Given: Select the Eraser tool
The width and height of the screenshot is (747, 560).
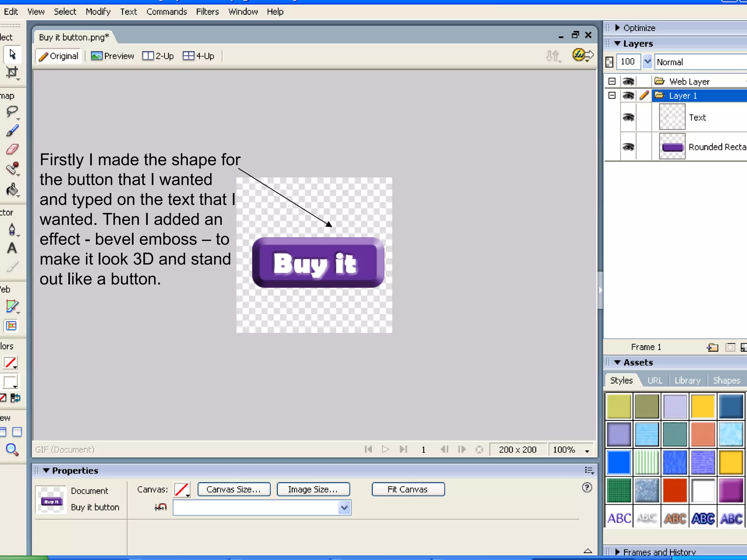Looking at the screenshot, I should 12,149.
